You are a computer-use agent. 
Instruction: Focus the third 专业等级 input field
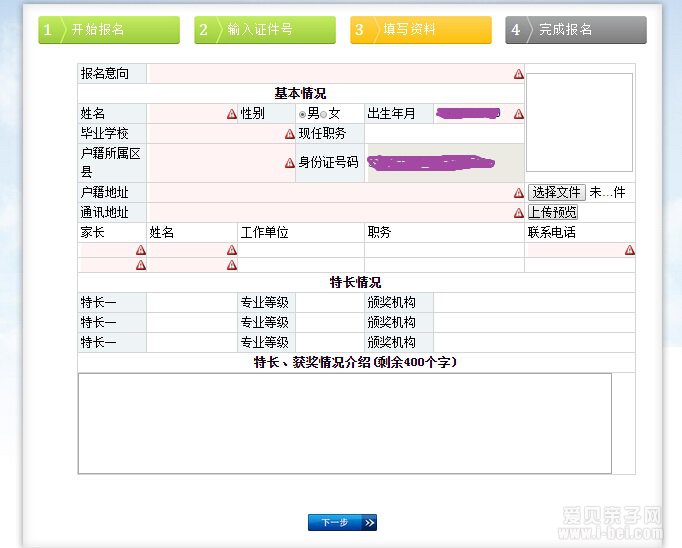coord(330,343)
